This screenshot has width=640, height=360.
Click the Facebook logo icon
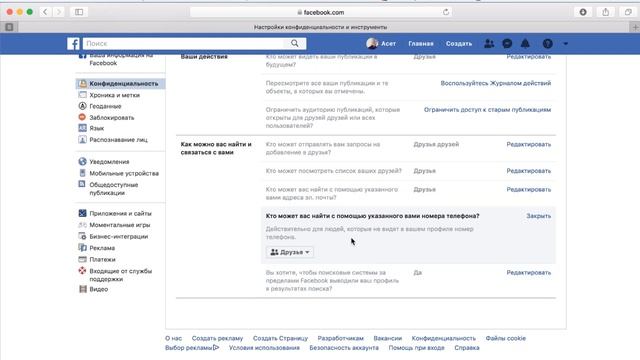pyautogui.click(x=73, y=44)
